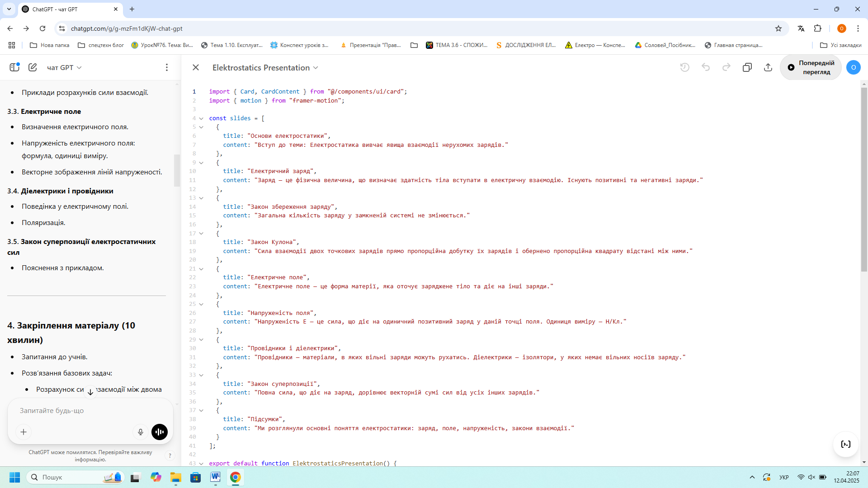Open File Explorer from the taskbar
Image resolution: width=868 pixels, height=488 pixels.
(x=175, y=477)
